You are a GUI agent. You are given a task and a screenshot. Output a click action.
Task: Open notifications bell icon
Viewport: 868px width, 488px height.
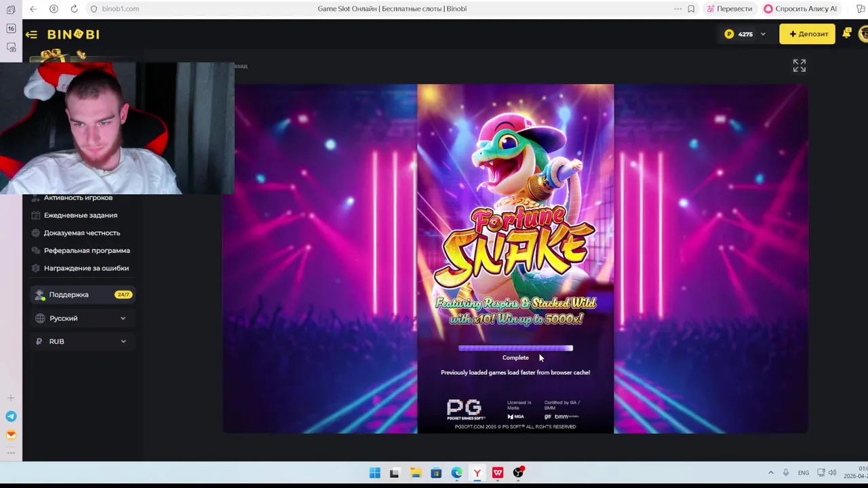click(x=847, y=33)
